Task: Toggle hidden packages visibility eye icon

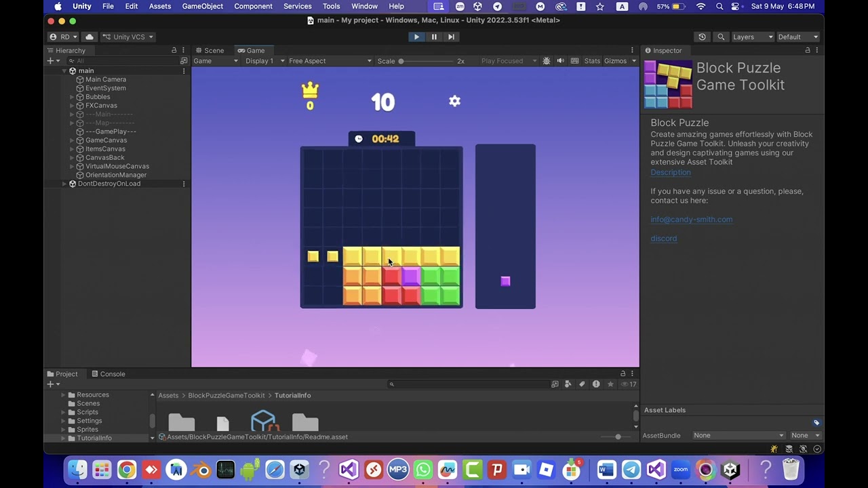Action: tap(629, 384)
